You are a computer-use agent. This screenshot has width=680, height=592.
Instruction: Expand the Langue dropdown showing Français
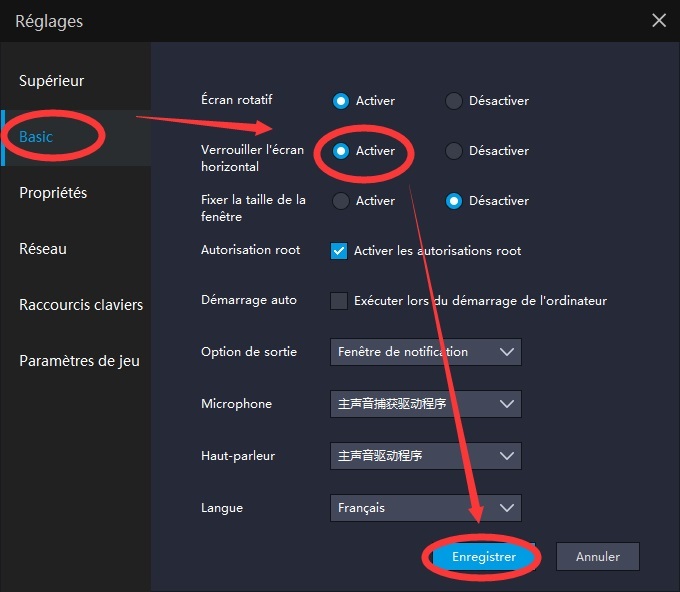click(425, 508)
